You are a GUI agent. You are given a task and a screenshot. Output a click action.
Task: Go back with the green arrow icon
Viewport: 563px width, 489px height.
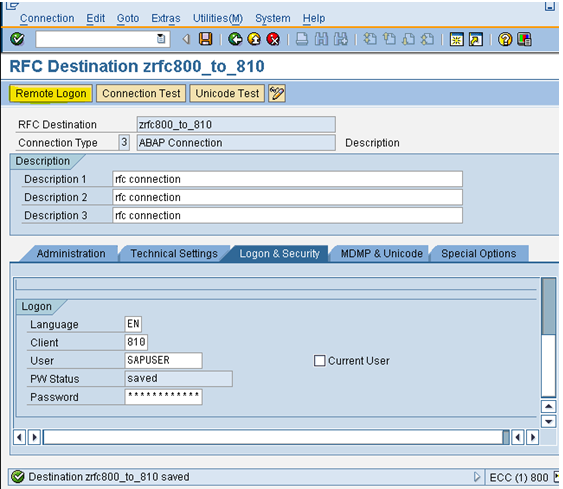[x=235, y=39]
